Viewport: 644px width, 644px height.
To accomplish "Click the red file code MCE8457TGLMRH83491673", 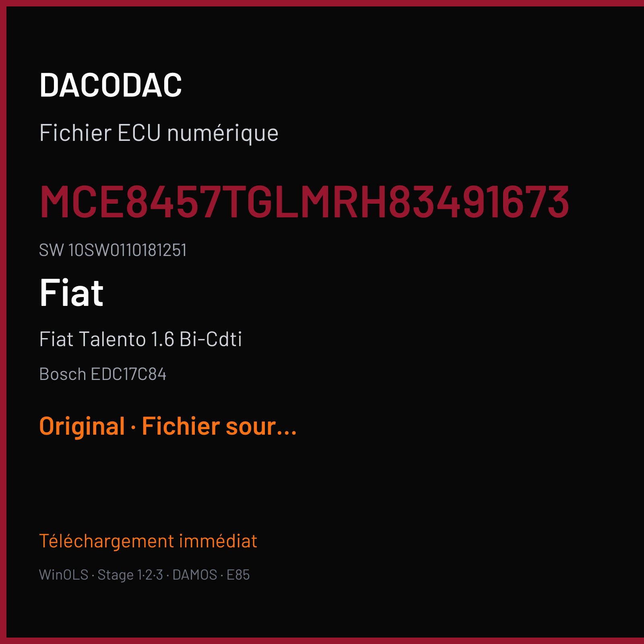I will (x=305, y=202).
